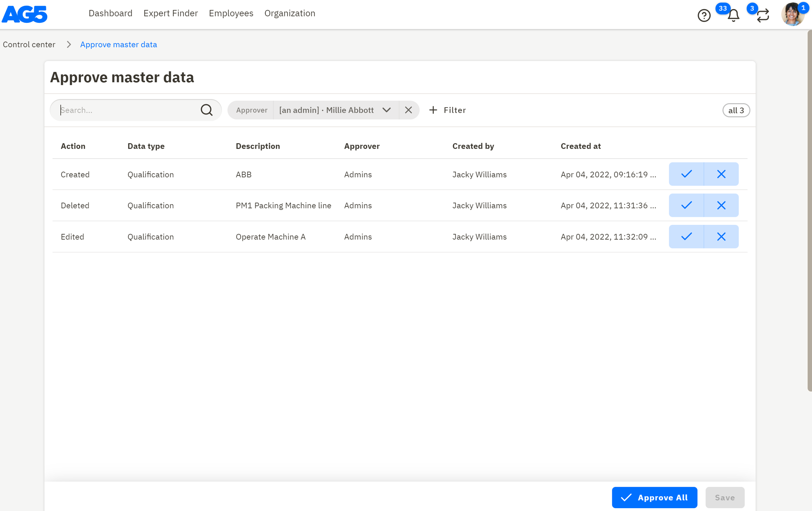This screenshot has width=812, height=511.
Task: Click the page vertical scrollbar
Action: [809, 211]
